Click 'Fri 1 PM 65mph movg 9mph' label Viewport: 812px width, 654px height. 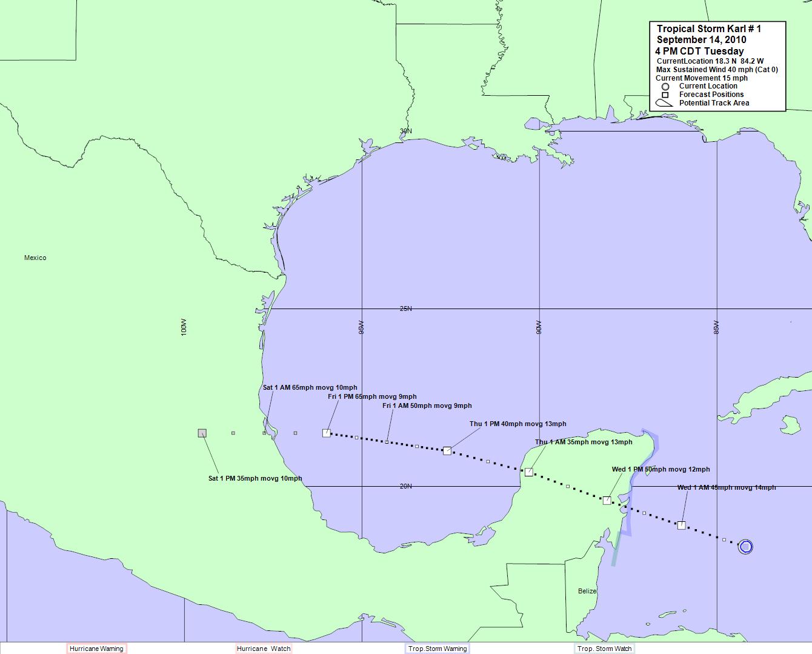click(x=372, y=396)
